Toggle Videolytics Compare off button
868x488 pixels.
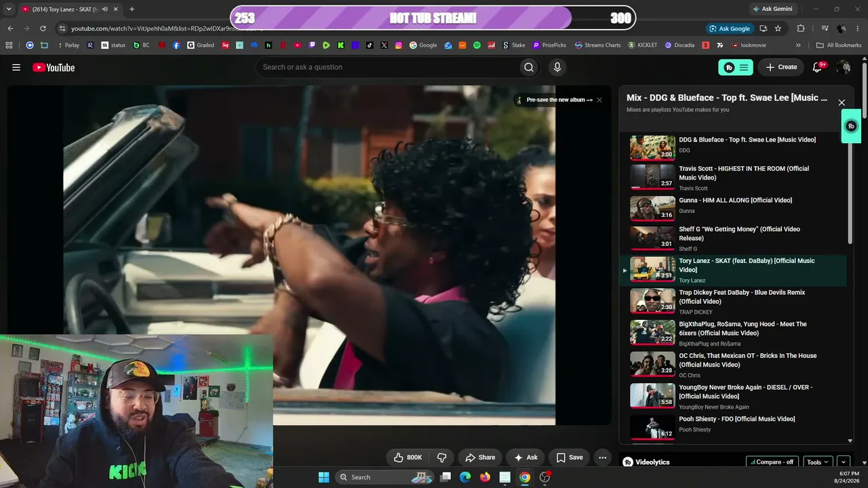(772, 462)
